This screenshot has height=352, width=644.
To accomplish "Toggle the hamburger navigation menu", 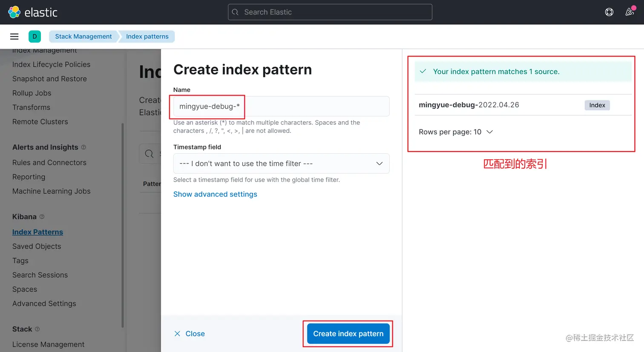I will click(x=14, y=37).
